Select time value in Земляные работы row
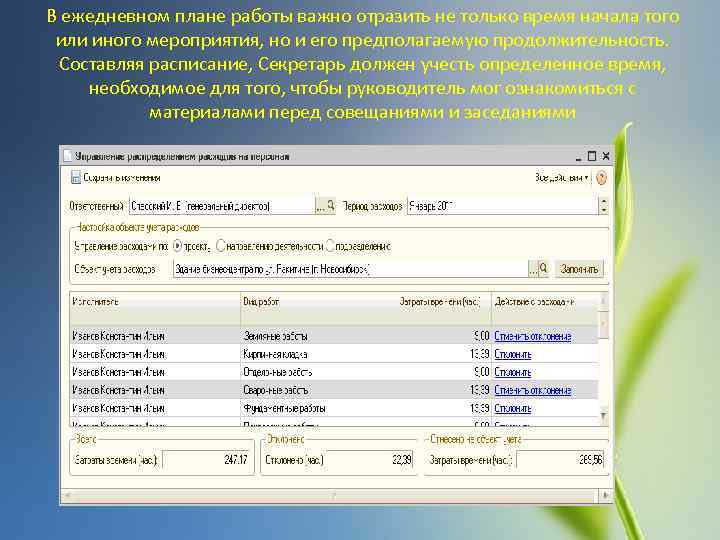The width and height of the screenshot is (720, 540). 481,336
